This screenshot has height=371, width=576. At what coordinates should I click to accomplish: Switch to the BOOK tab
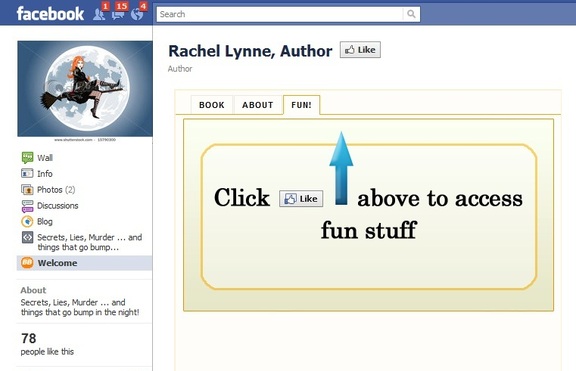coord(212,105)
